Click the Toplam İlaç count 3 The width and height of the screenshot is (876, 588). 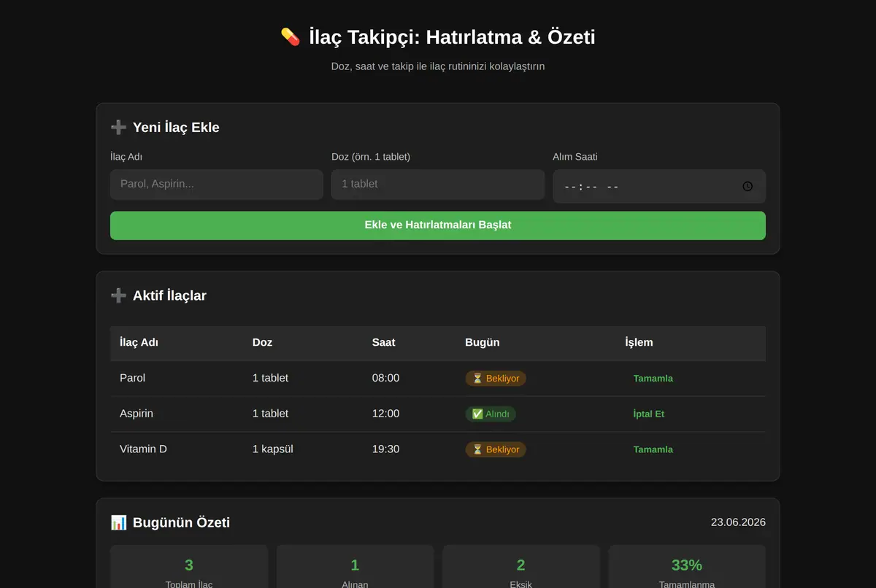pos(189,565)
